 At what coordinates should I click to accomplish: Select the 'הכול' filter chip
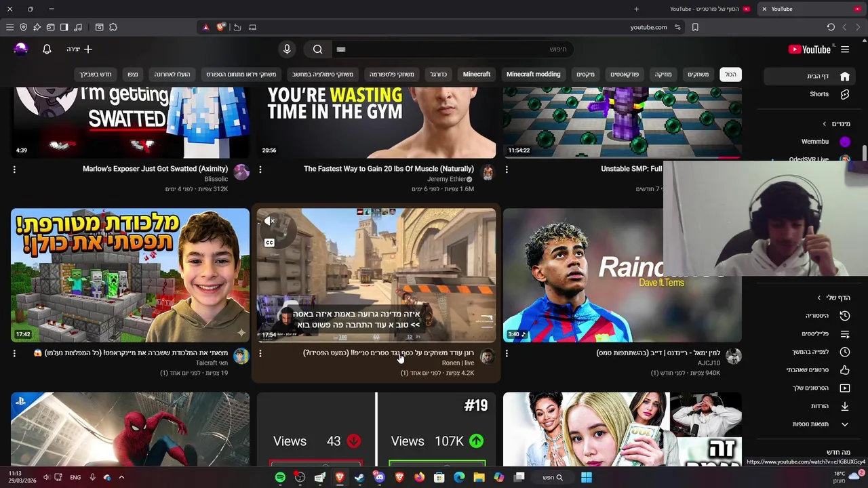point(730,74)
